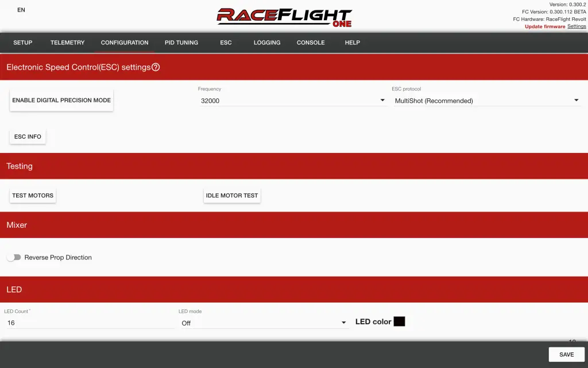Image resolution: width=588 pixels, height=368 pixels.
Task: Switch to the CONSOLE tab
Action: point(310,42)
